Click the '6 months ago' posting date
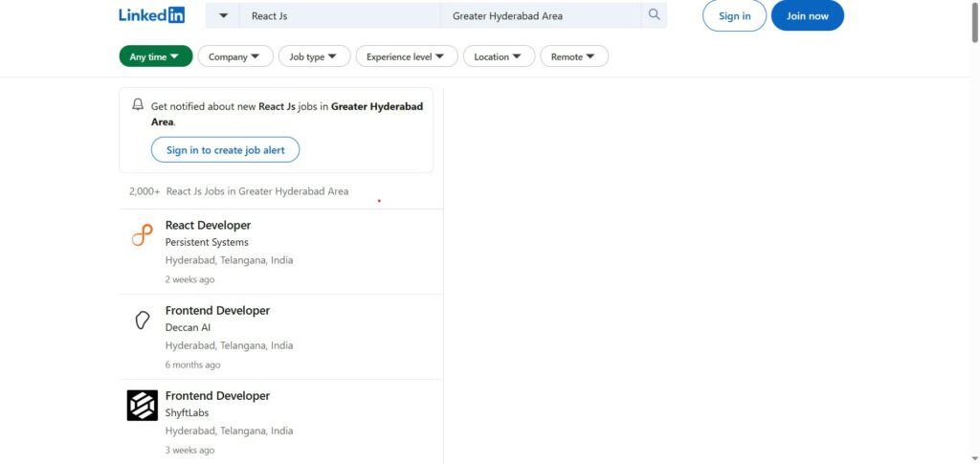 tap(192, 365)
